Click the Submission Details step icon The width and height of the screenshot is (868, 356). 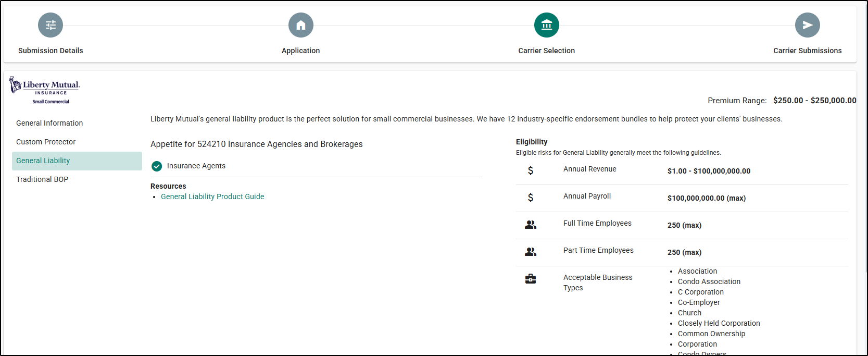pyautogui.click(x=51, y=25)
